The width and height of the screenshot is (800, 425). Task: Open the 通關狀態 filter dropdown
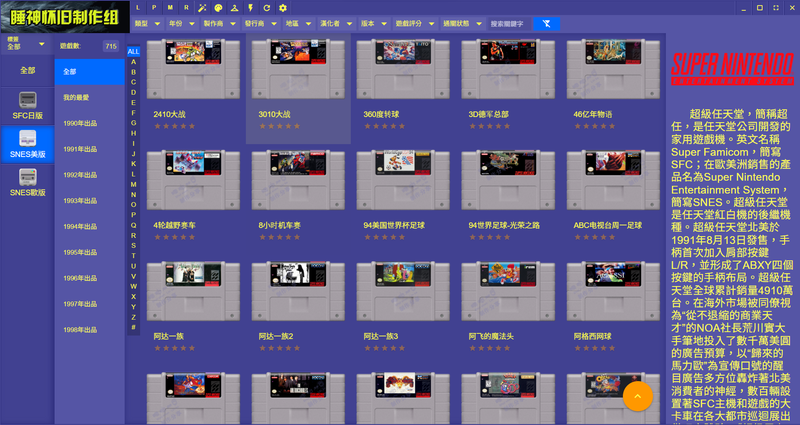click(x=462, y=23)
